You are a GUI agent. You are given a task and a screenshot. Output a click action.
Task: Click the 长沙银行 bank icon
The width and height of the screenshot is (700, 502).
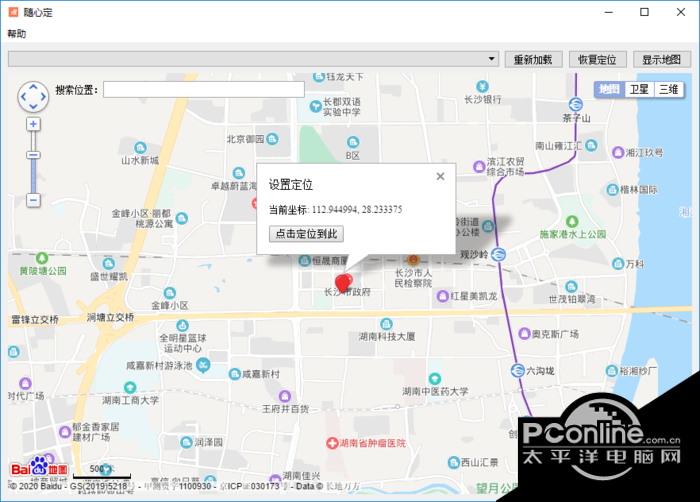482,86
